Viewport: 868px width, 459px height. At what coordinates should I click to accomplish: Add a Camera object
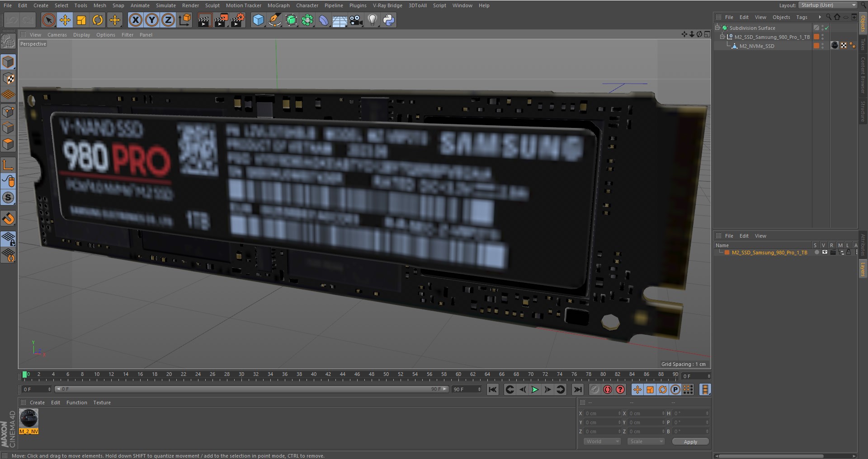click(x=356, y=20)
